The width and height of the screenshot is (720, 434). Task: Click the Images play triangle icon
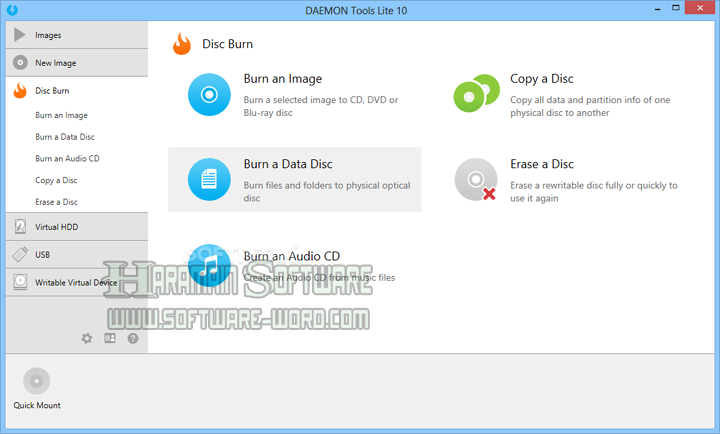[x=20, y=35]
